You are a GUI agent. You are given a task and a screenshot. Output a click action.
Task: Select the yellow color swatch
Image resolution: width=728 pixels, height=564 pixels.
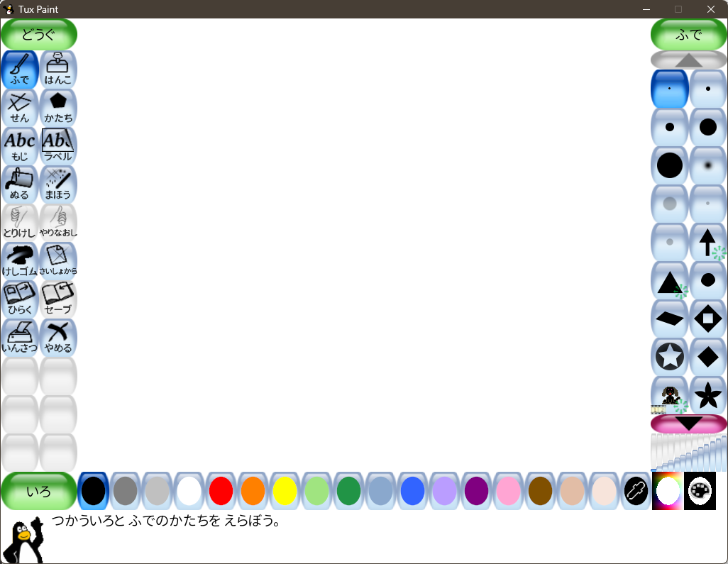click(285, 491)
